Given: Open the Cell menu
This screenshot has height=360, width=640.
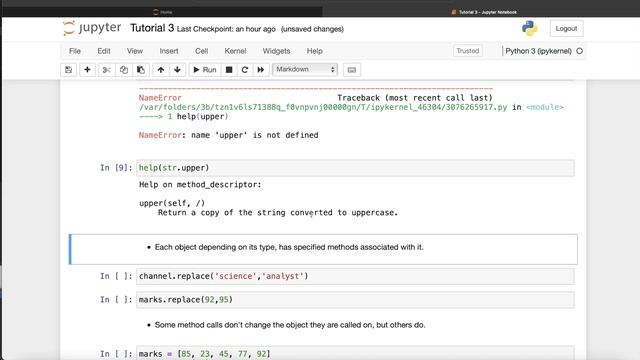Looking at the screenshot, I should tap(202, 51).
